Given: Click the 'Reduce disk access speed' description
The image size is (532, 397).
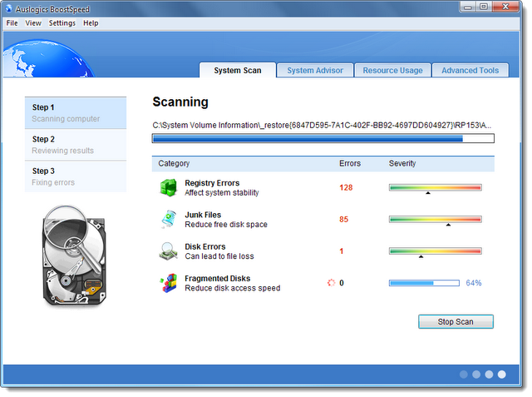Looking at the screenshot, I should click(x=233, y=288).
